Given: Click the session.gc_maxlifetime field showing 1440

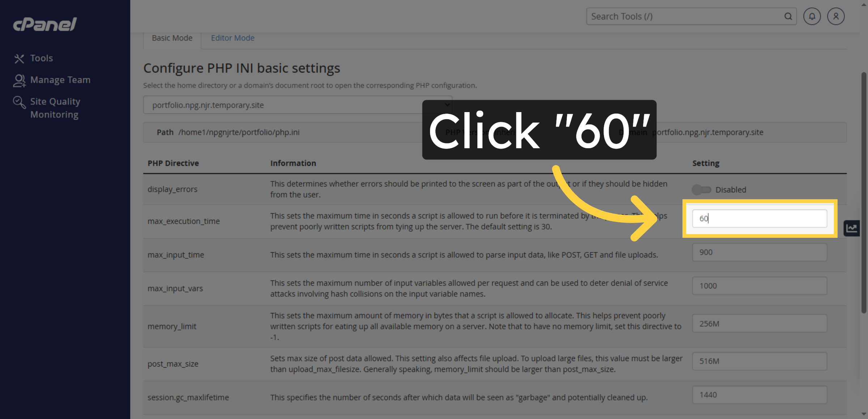Looking at the screenshot, I should tap(759, 395).
